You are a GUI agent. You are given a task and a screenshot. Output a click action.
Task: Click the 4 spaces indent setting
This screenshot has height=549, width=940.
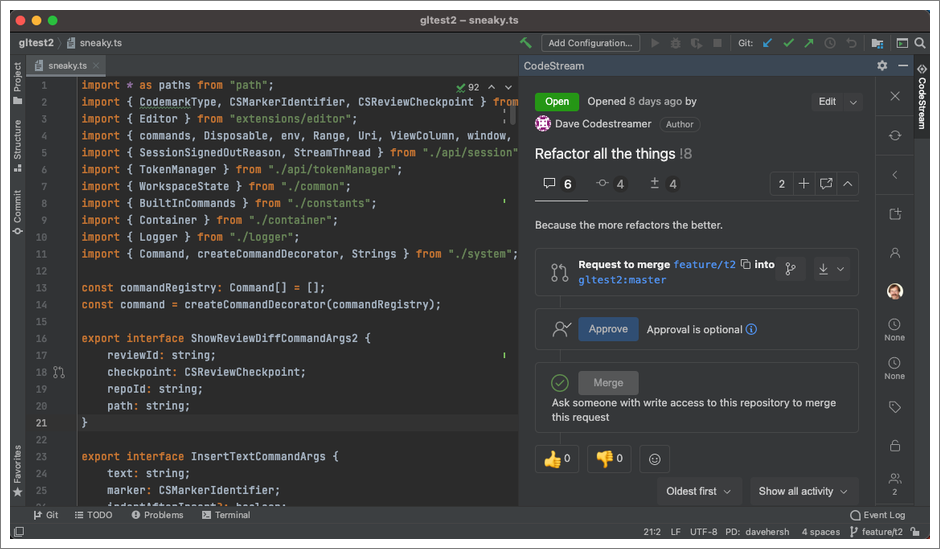(x=820, y=532)
